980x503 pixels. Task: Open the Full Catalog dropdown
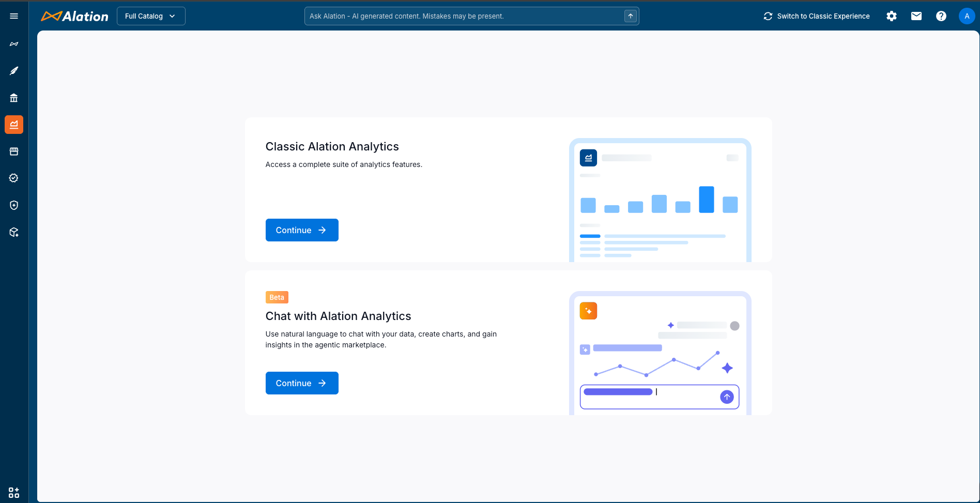tap(151, 16)
